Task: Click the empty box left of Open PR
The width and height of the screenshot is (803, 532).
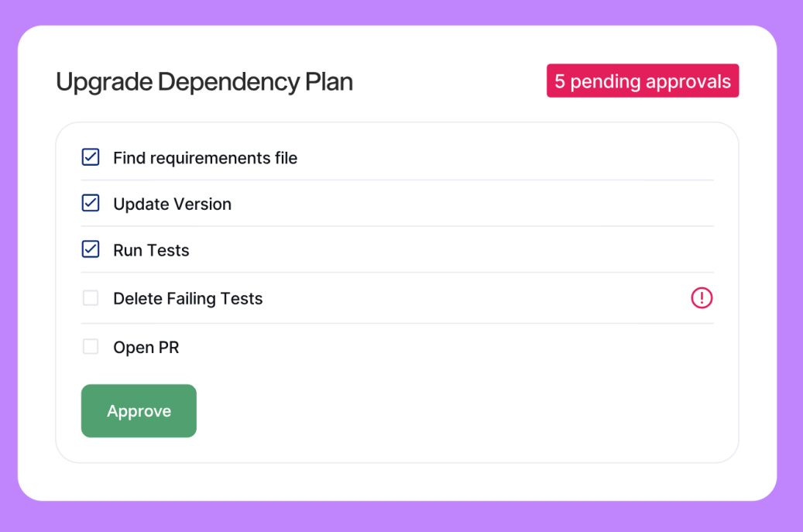Action: coord(91,347)
